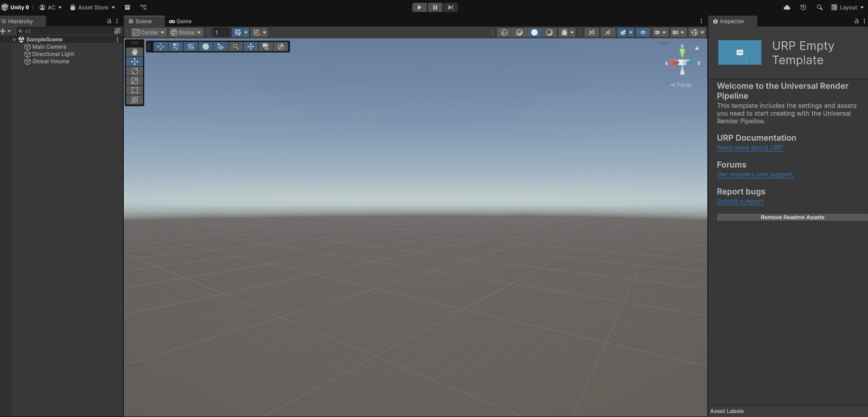Click the Pause button

tap(435, 8)
